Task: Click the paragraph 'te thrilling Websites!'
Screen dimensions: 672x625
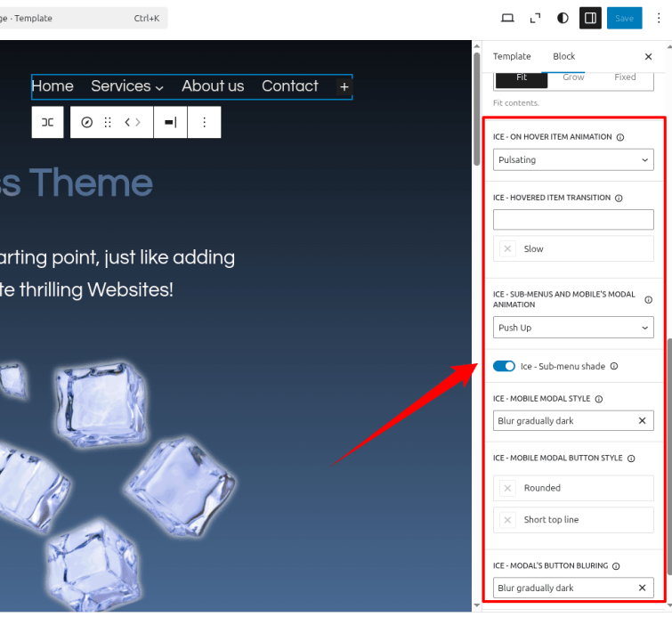Action: [86, 289]
